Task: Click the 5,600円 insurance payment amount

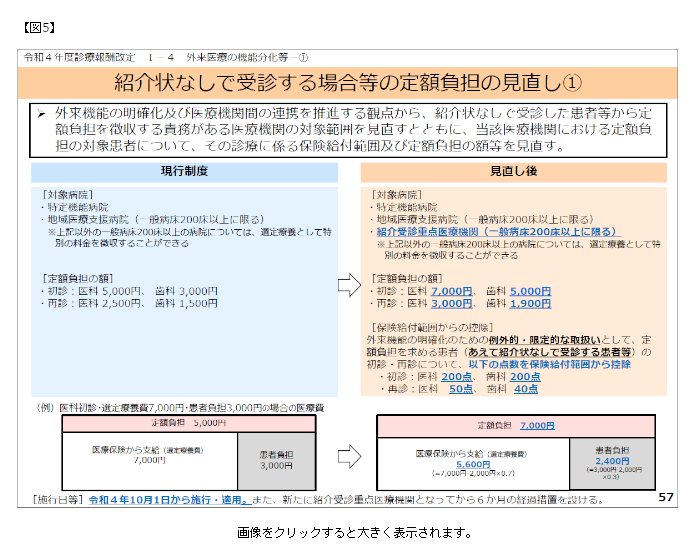Action: coord(473,464)
